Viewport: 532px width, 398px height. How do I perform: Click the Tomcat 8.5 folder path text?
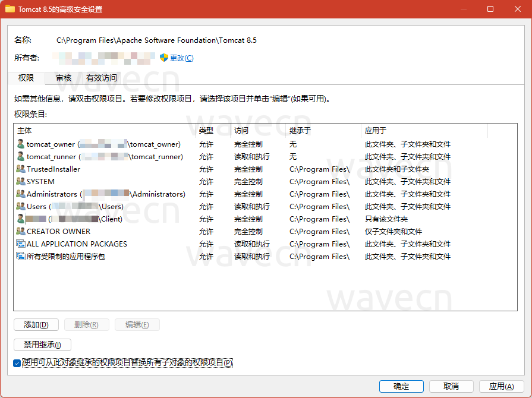[x=156, y=40]
